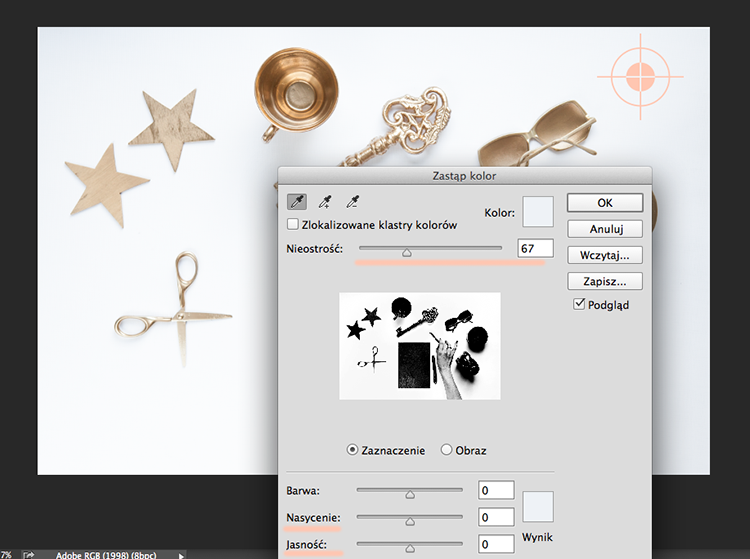Toggle the Podgląd preview checkbox

tap(579, 304)
